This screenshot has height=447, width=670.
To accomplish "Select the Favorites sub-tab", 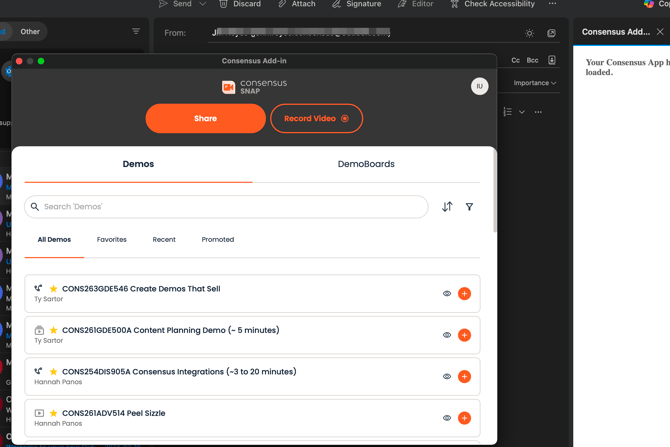I will [112, 240].
